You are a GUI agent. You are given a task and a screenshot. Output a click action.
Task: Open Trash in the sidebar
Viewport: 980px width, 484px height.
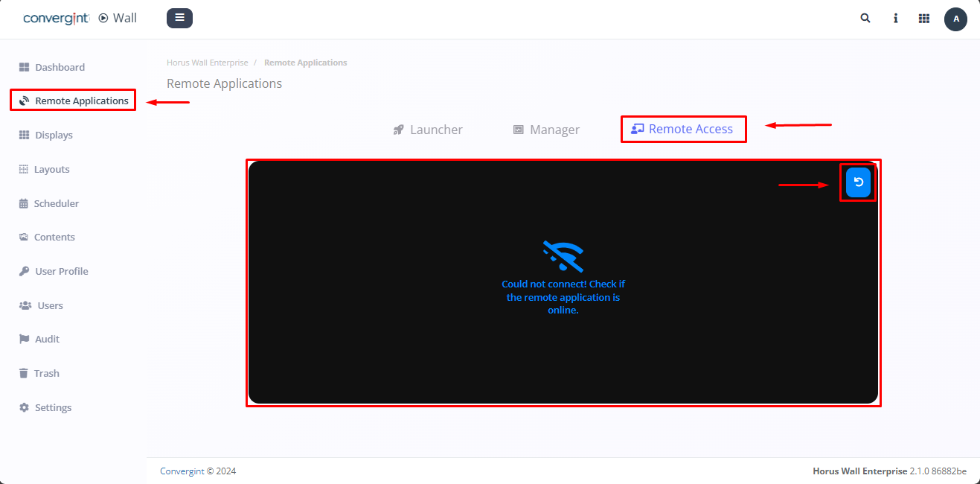pos(46,373)
